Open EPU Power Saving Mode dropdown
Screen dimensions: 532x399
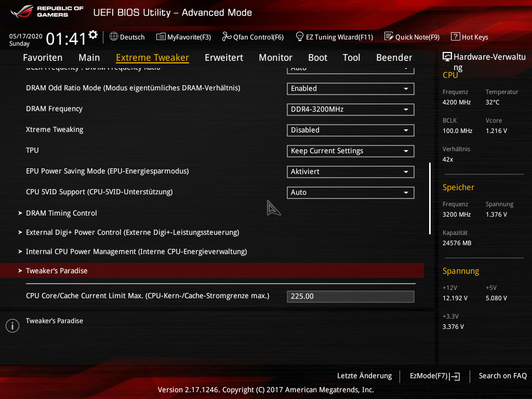(x=351, y=171)
